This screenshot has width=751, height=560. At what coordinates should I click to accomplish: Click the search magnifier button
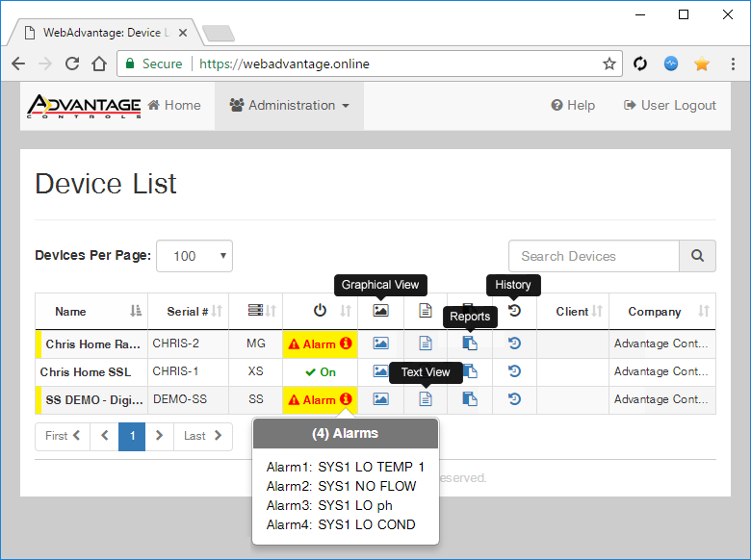pos(697,256)
